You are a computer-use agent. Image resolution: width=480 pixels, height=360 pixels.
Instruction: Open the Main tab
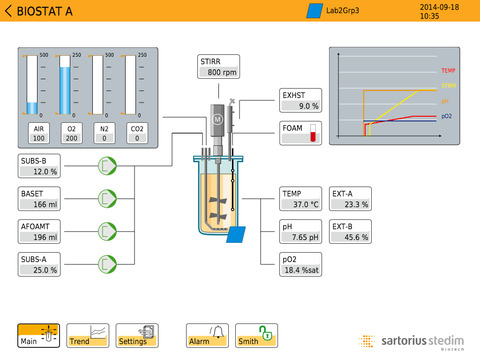[39, 336]
